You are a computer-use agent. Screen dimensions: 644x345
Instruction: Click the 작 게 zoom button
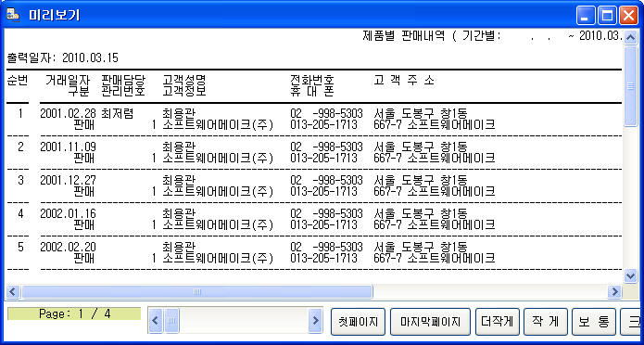(546, 322)
